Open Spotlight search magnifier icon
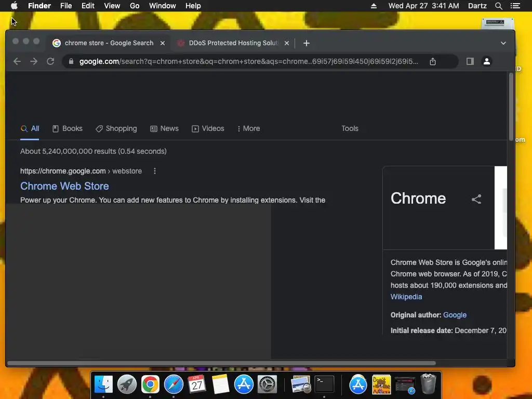Screen dimensions: 532x399 (498, 6)
